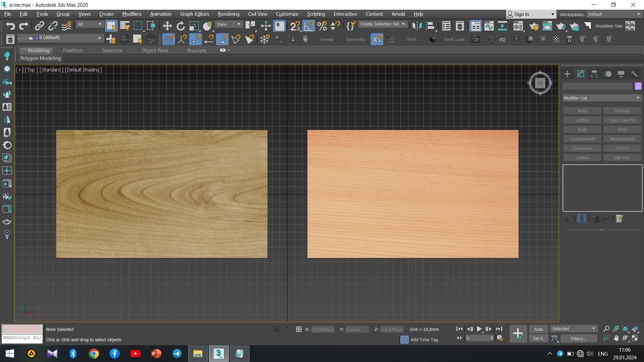Viewport: 644px width, 362px height.
Task: Switch to Motion command panel
Action: (607, 74)
